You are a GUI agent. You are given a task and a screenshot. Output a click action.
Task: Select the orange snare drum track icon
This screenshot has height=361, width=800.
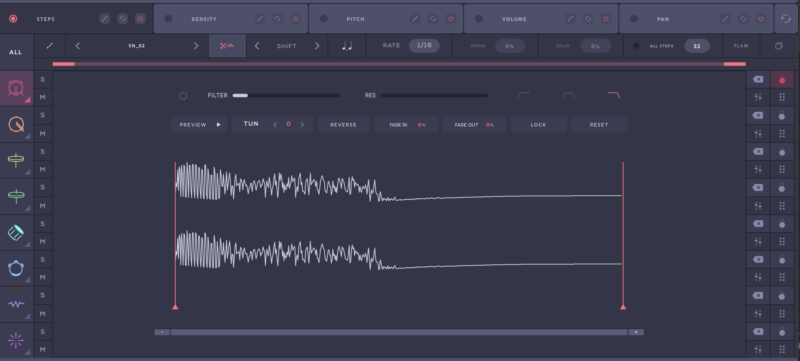coord(16,124)
